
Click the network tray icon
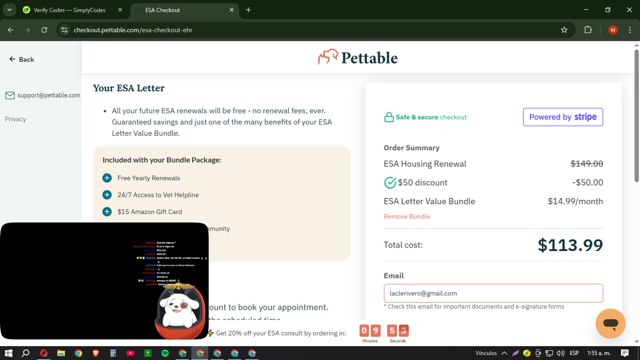[549, 353]
